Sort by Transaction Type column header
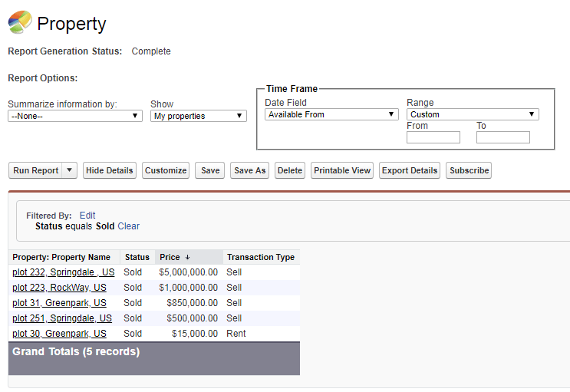This screenshot has width=570, height=392. tap(261, 257)
